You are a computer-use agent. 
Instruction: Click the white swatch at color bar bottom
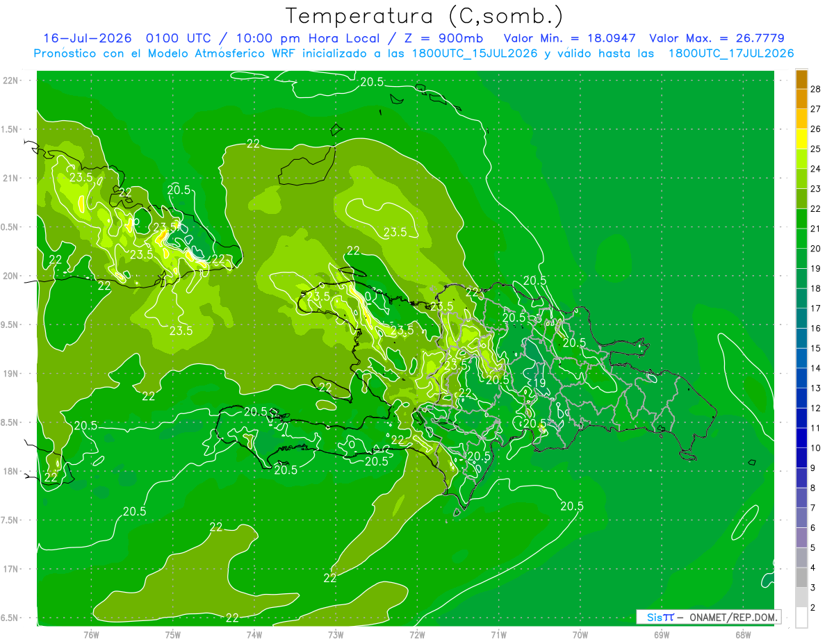pyautogui.click(x=801, y=618)
